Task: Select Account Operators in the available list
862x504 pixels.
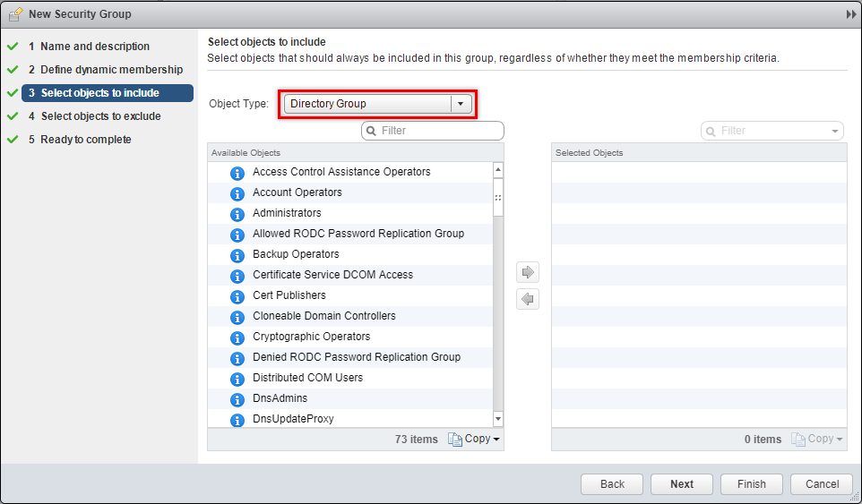Action: pos(297,192)
